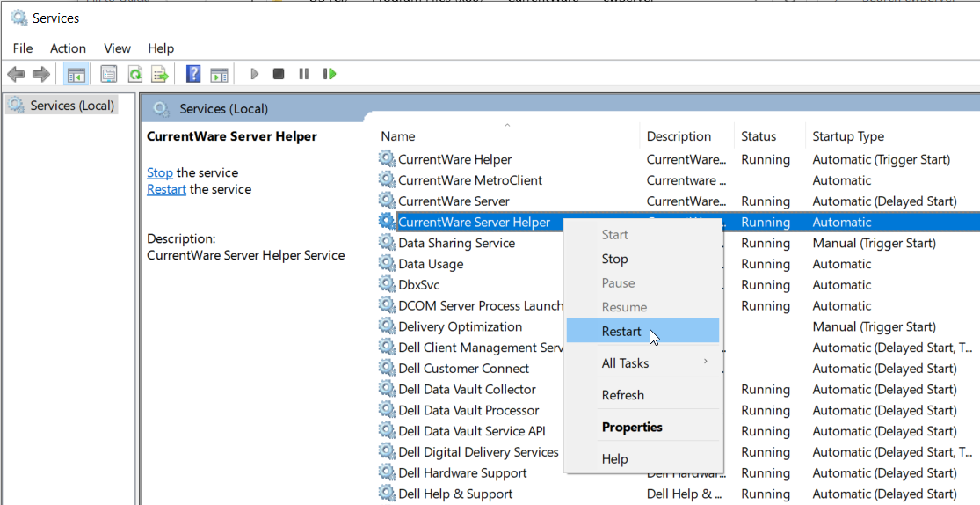Click the Stop the service link
980x505 pixels.
coord(160,172)
